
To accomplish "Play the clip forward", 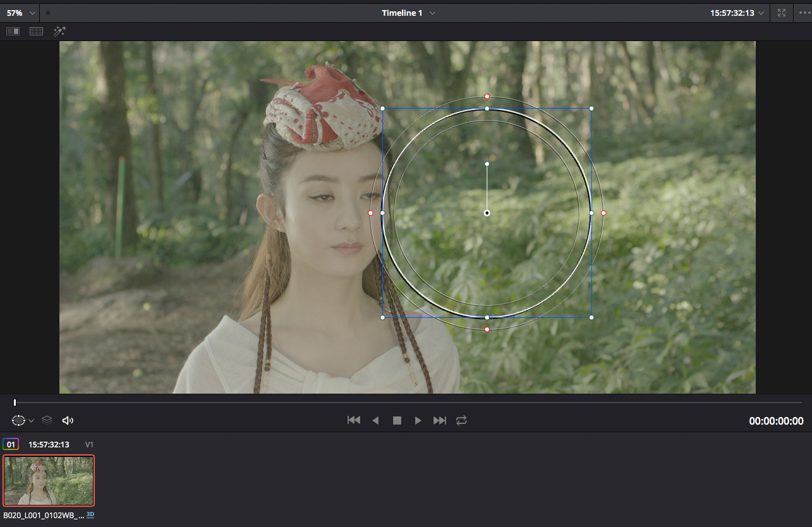I will (418, 420).
